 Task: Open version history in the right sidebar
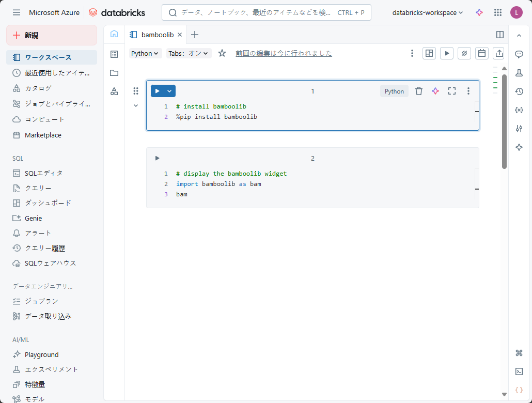coord(519,91)
